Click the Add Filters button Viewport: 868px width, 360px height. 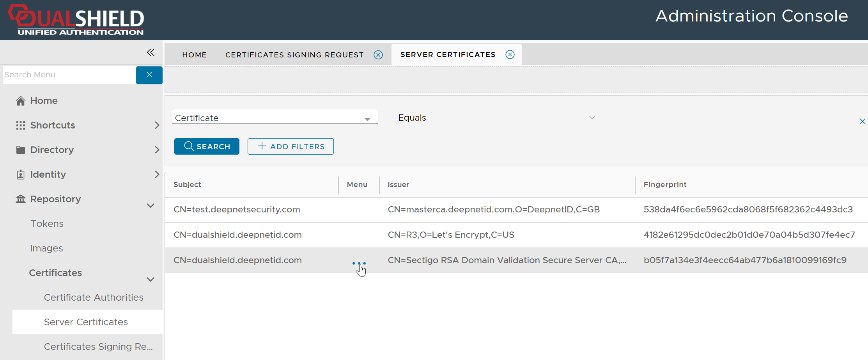tap(291, 146)
